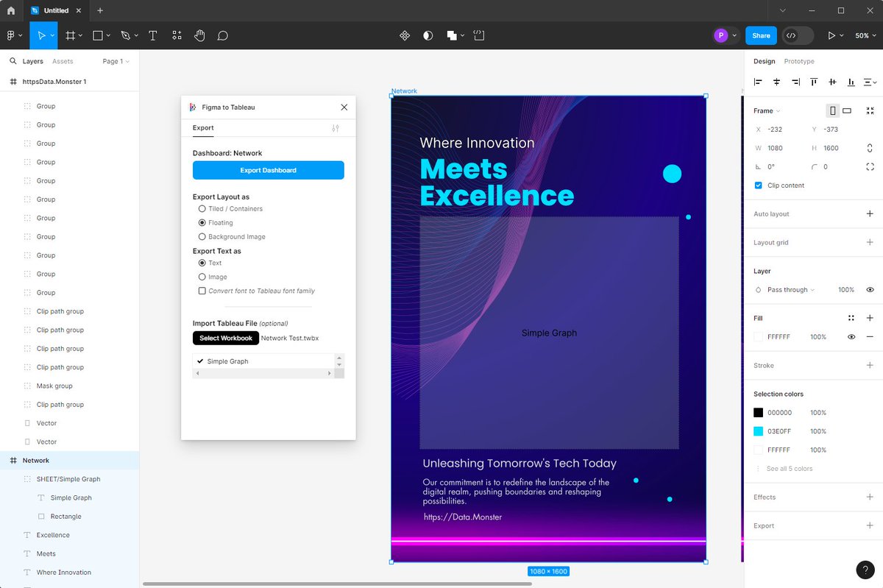
Task: Open Pass through blend mode dropdown
Action: [x=791, y=290]
